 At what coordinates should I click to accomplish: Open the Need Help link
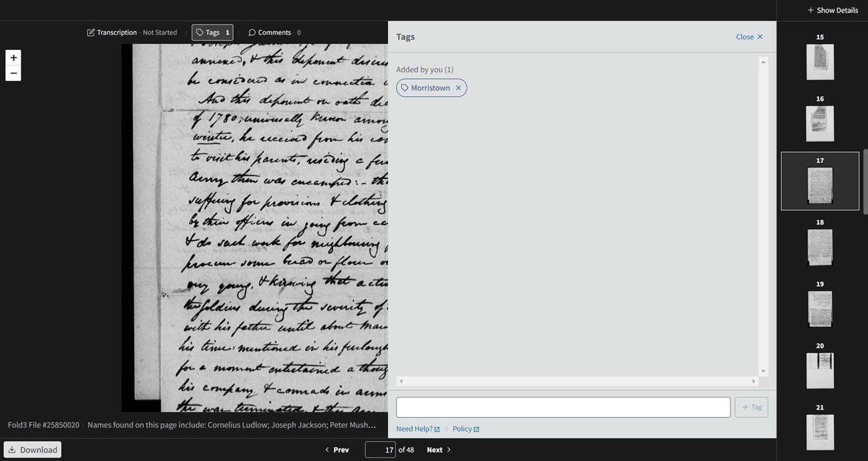coord(418,429)
